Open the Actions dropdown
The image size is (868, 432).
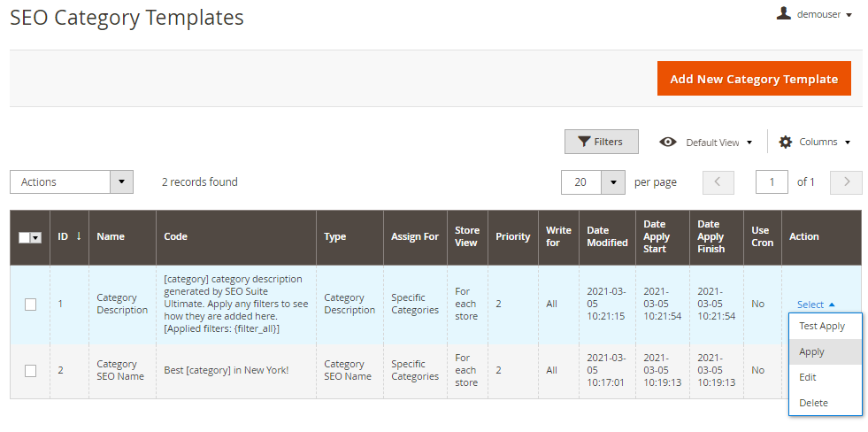pyautogui.click(x=71, y=182)
